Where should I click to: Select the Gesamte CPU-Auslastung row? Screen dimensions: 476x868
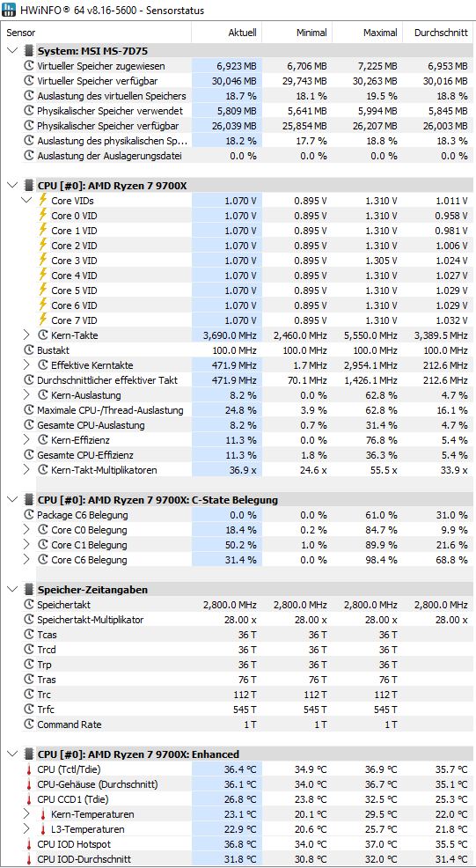tap(238, 425)
